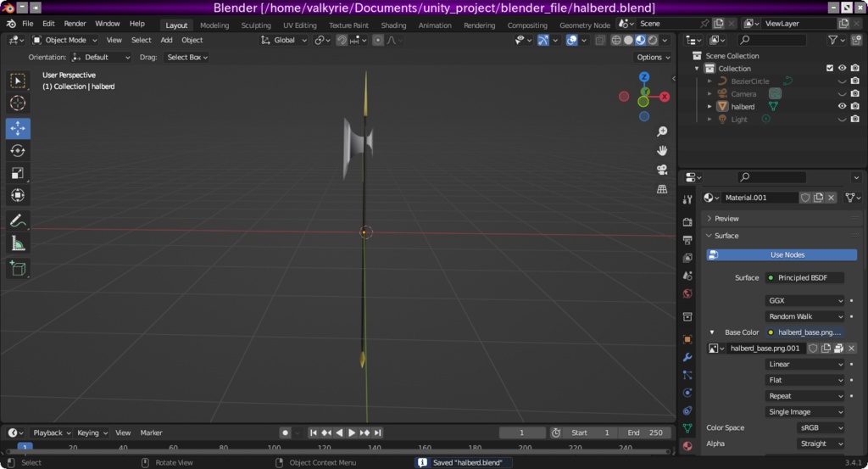Select the Add Cube tool

(18, 269)
